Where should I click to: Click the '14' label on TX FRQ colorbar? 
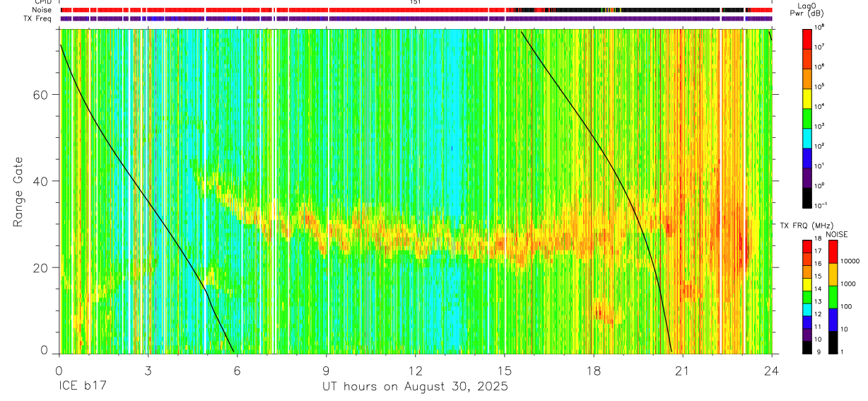(818, 289)
